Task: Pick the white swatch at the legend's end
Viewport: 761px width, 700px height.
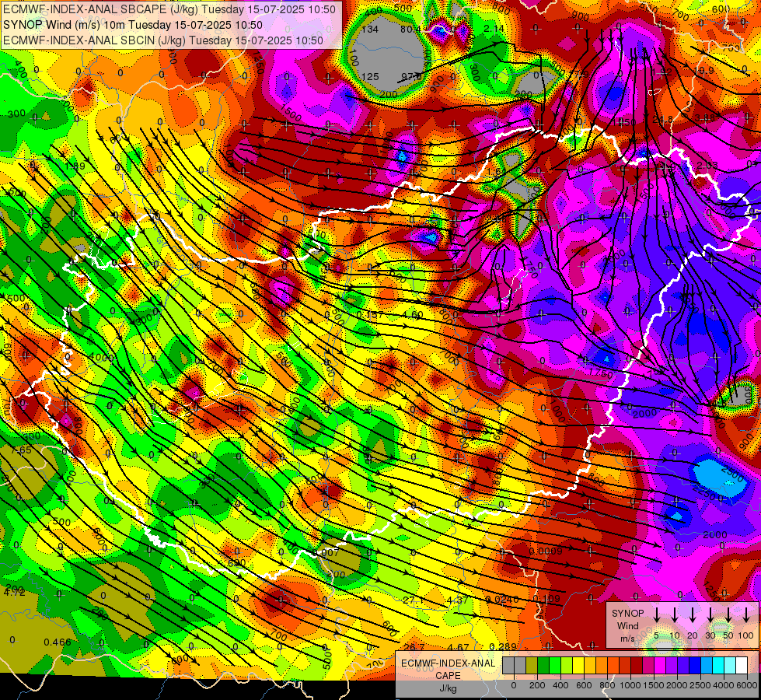Action: [x=742, y=666]
